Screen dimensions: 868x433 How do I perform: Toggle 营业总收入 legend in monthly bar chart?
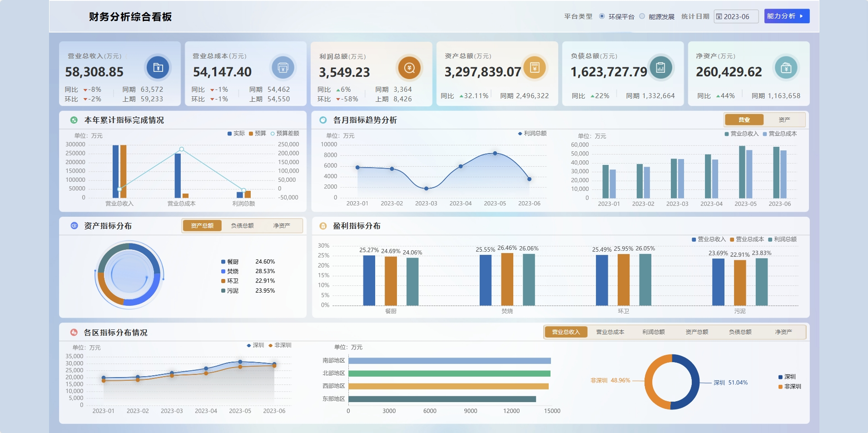point(742,134)
